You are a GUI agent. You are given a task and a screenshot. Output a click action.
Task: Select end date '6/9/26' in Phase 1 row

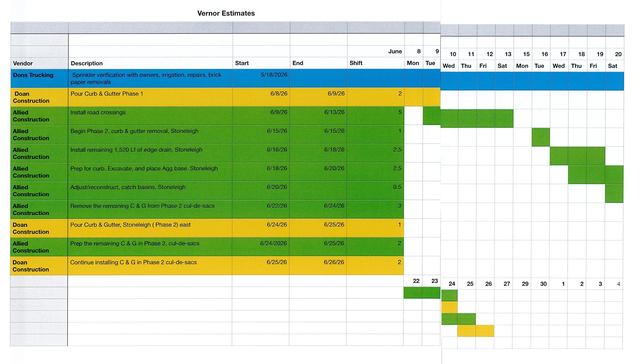click(336, 94)
